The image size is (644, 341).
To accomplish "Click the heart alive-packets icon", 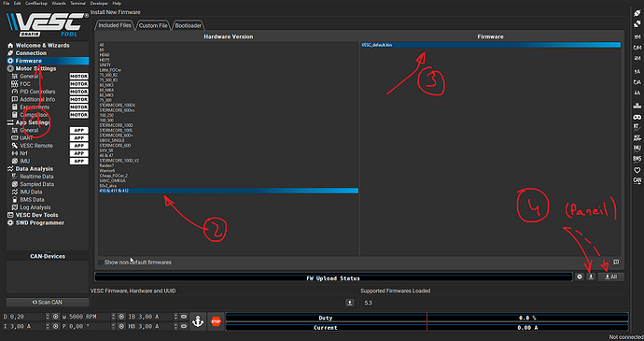I will pyautogui.click(x=637, y=170).
